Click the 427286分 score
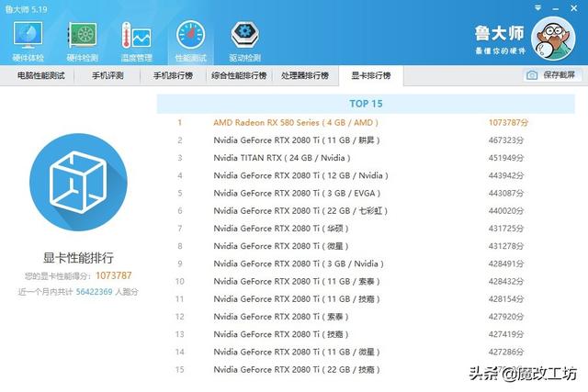588x392 pixels. (506, 352)
